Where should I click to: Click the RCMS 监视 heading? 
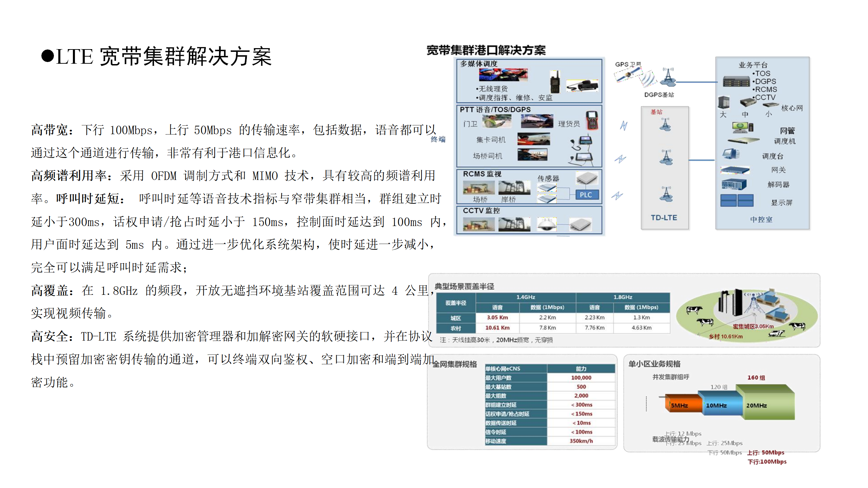click(x=482, y=174)
